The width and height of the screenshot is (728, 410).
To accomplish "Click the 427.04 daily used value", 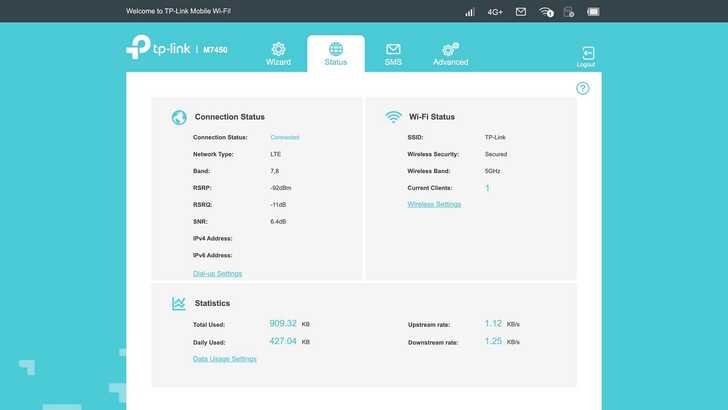I will coord(283,341).
